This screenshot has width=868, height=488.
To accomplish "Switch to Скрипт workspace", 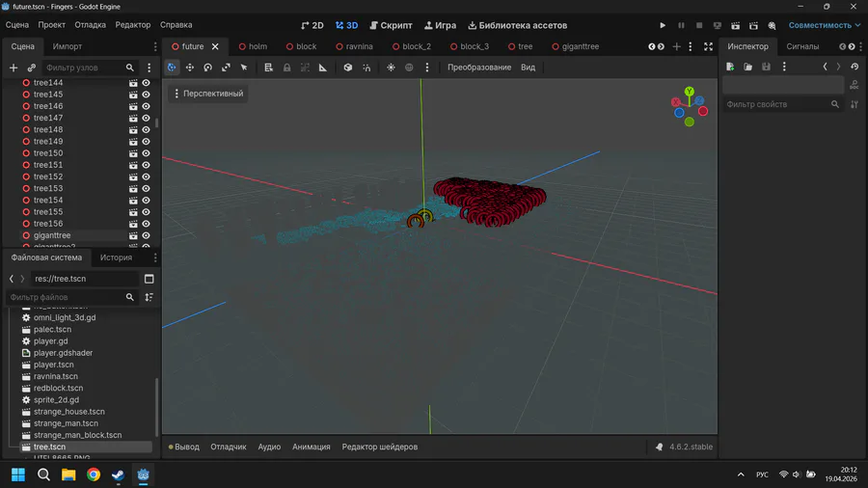I will (x=391, y=25).
